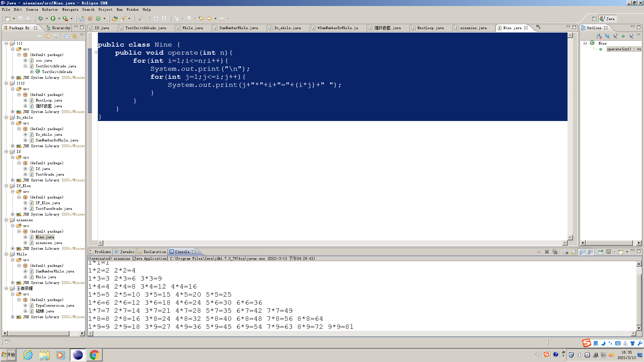Open the Refactor menu

click(50, 9)
